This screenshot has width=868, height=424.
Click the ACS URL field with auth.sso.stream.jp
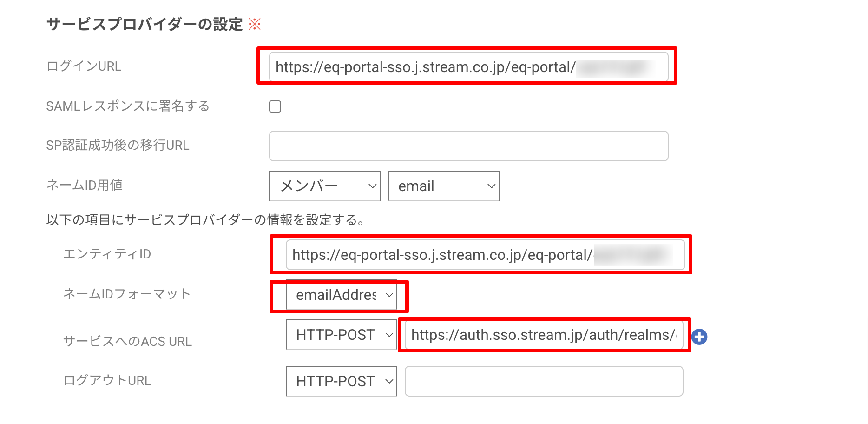[x=544, y=335]
